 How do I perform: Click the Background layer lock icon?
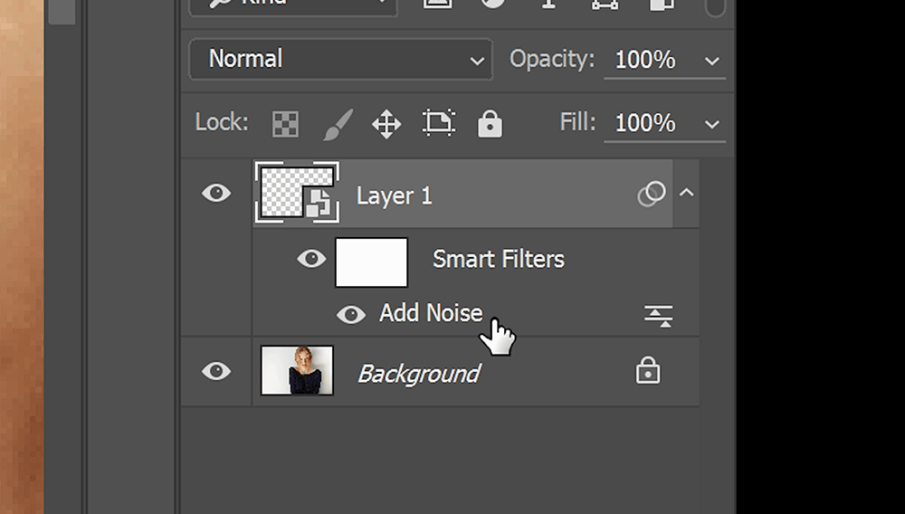(648, 372)
